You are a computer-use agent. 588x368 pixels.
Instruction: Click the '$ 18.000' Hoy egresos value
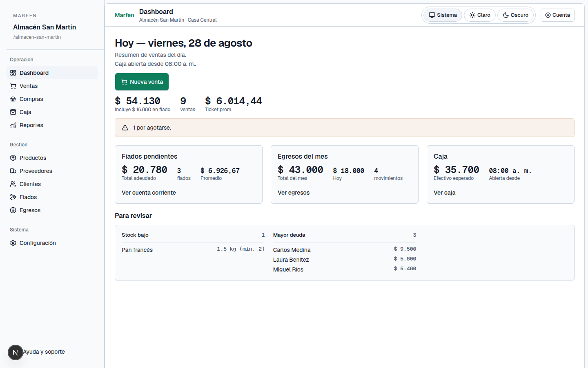click(349, 171)
